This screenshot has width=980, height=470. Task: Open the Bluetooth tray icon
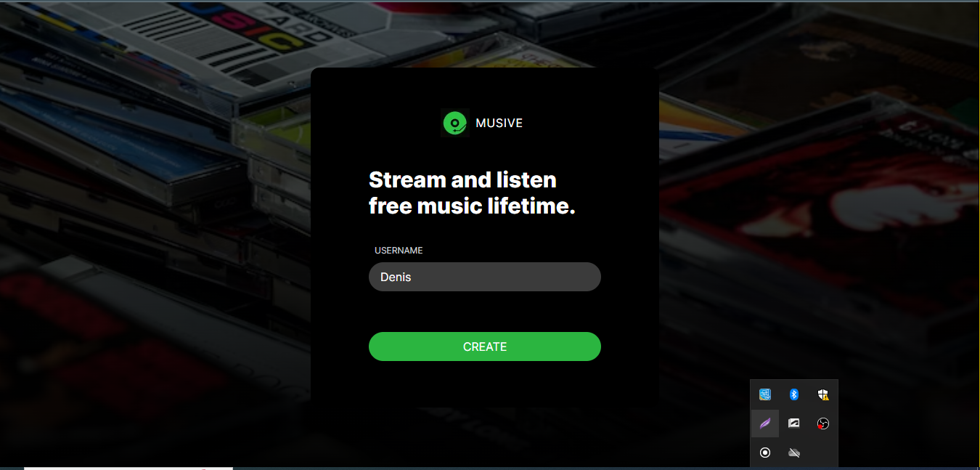(x=794, y=394)
